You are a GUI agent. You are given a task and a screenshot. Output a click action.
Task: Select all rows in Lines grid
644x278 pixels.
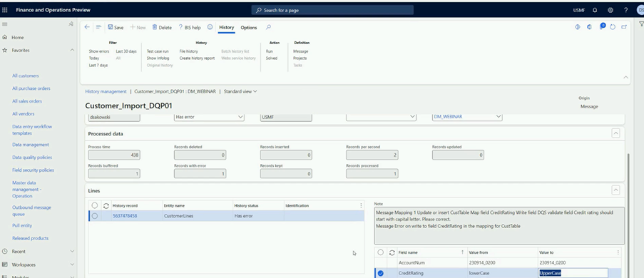pyautogui.click(x=95, y=205)
